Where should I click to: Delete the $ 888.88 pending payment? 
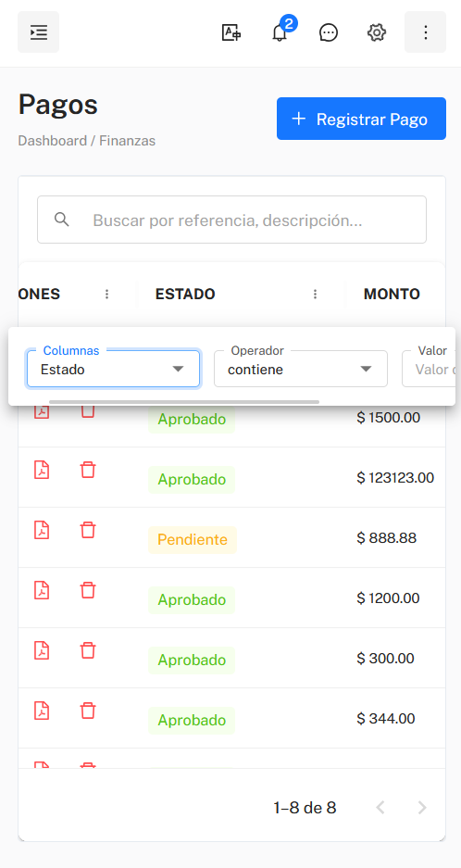coord(88,530)
